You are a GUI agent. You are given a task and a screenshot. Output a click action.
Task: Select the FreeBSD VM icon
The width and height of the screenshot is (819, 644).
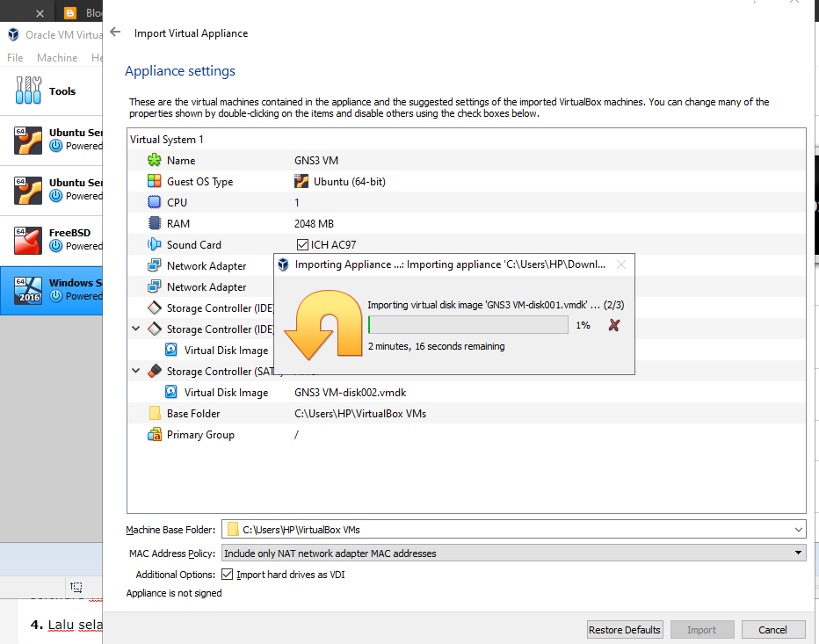tap(28, 241)
